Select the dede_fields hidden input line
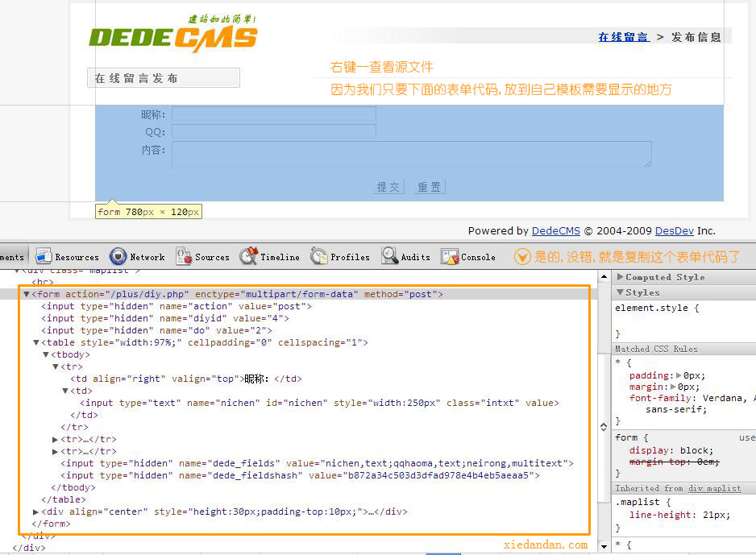This screenshot has height=555, width=756. [317, 463]
